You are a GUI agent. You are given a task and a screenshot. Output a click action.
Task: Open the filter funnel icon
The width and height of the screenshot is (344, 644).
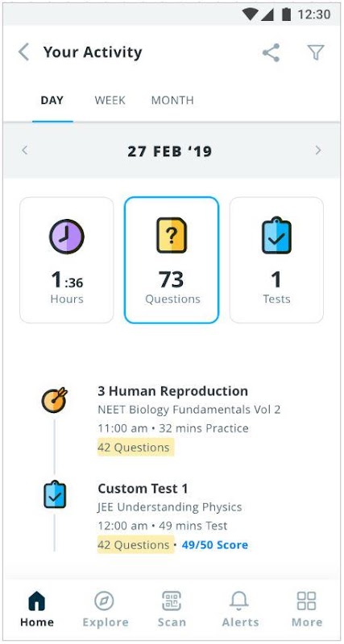point(316,52)
